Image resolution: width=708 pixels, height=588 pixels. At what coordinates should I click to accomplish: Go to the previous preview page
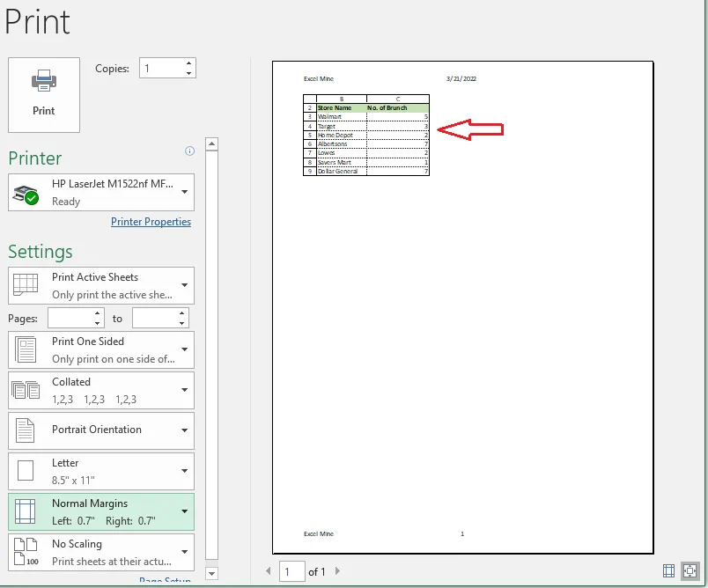point(269,571)
